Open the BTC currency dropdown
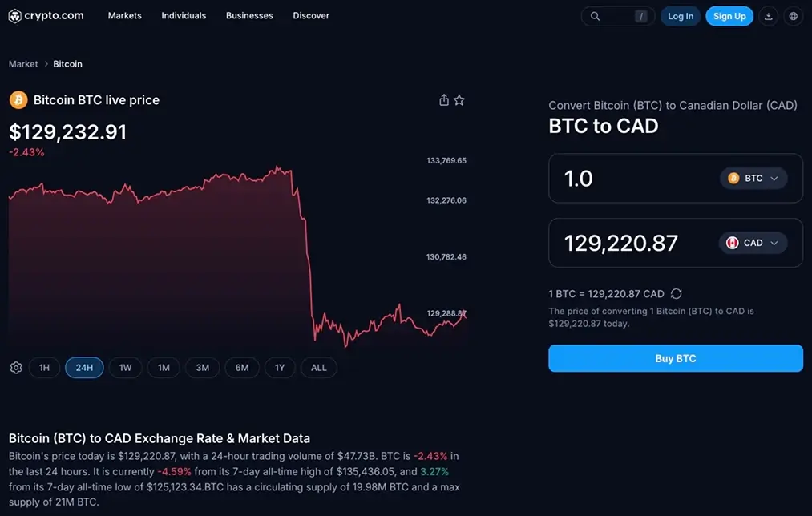Viewport: 812px width, 516px height. (753, 178)
